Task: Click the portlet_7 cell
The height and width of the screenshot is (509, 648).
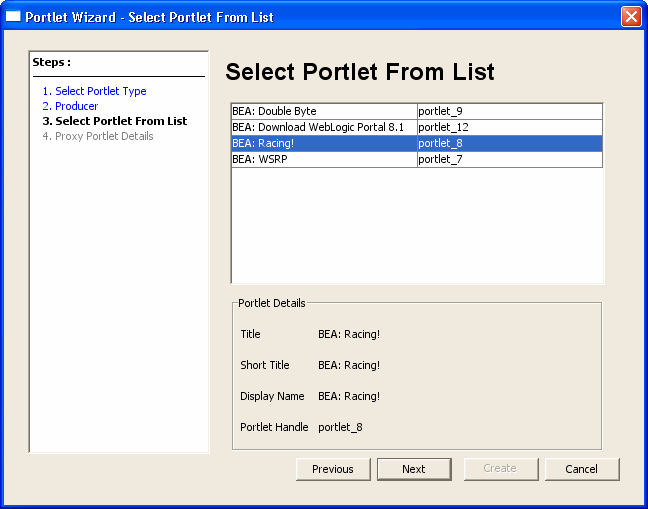Action: 510,159
